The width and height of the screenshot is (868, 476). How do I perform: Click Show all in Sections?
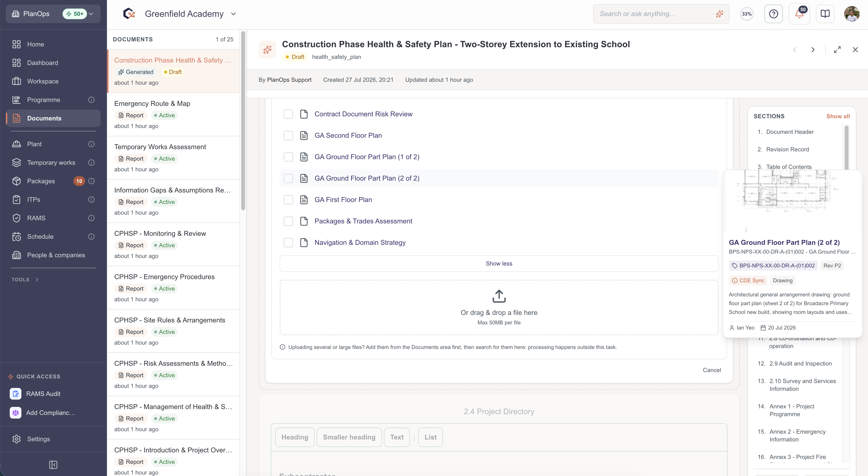pos(838,116)
